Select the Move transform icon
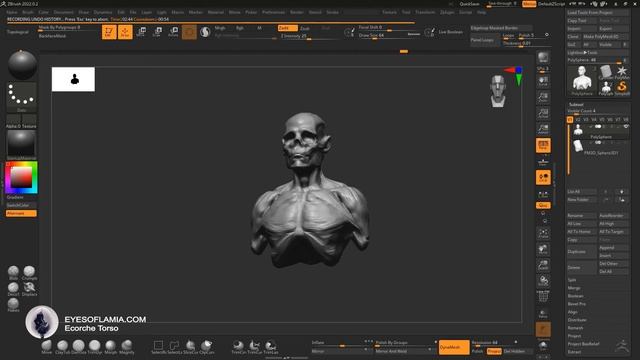The image size is (640, 360). [141, 32]
